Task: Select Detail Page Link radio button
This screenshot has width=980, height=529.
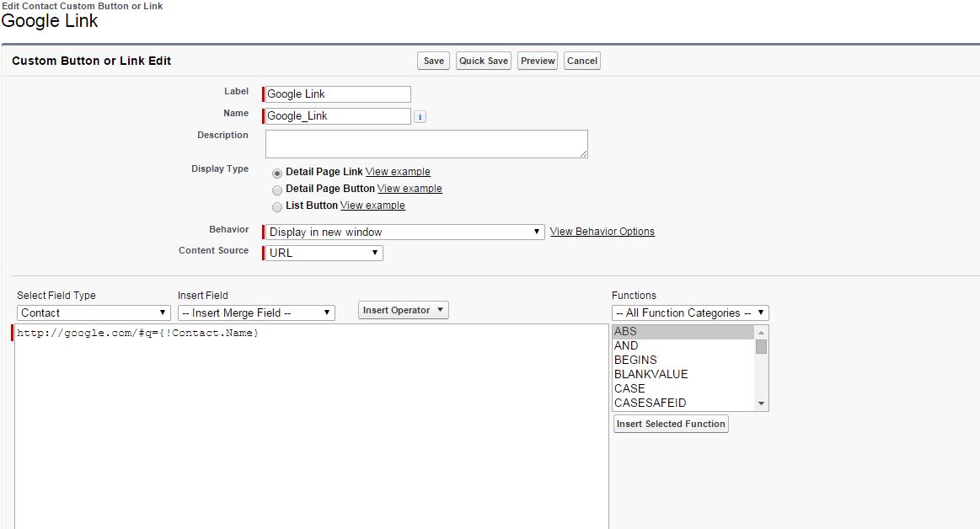Action: (277, 173)
